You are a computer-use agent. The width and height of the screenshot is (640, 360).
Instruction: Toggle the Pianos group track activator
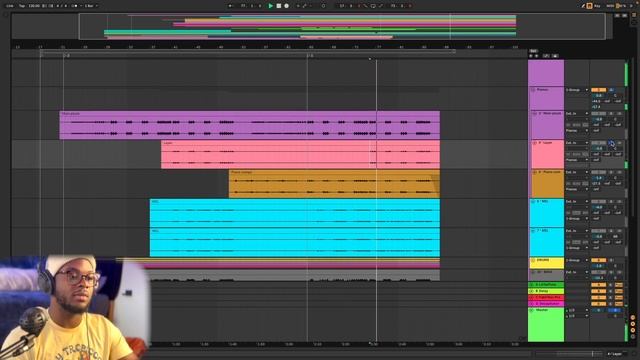(598, 90)
